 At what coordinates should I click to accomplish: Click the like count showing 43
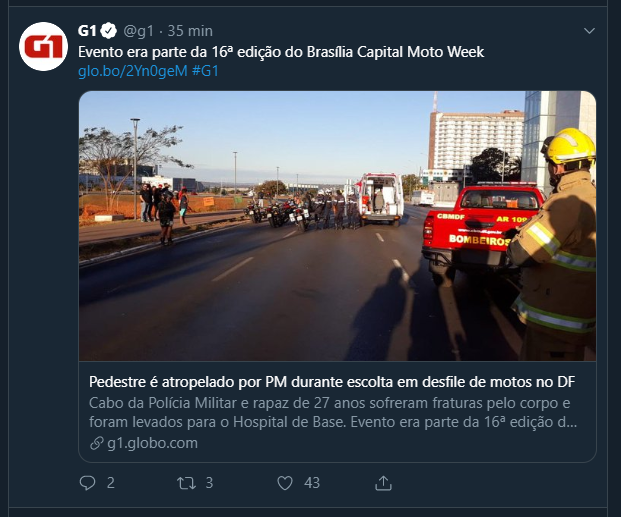click(x=312, y=483)
